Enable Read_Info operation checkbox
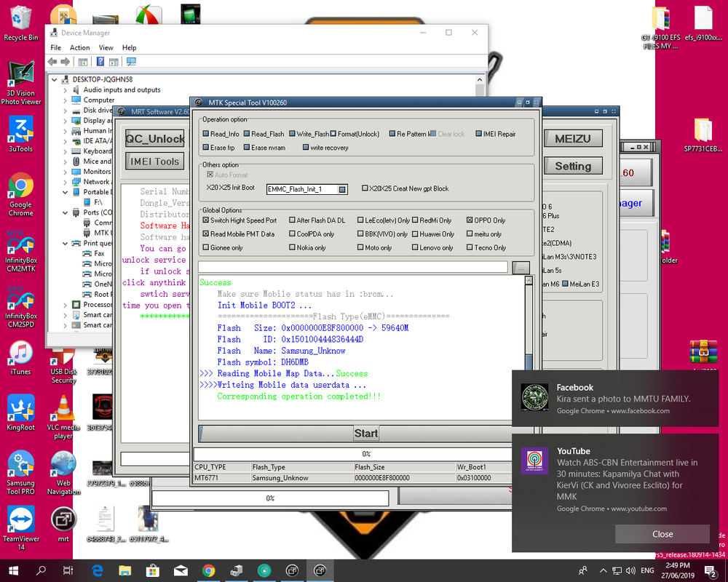Screen dimensions: 728x582 pos(206,134)
